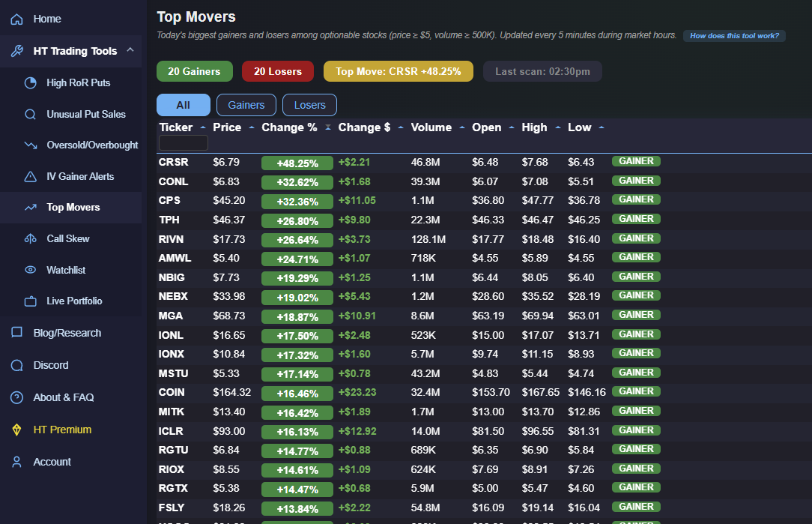Click the 20 Gainers button
The width and height of the screenshot is (812, 524).
click(x=194, y=71)
